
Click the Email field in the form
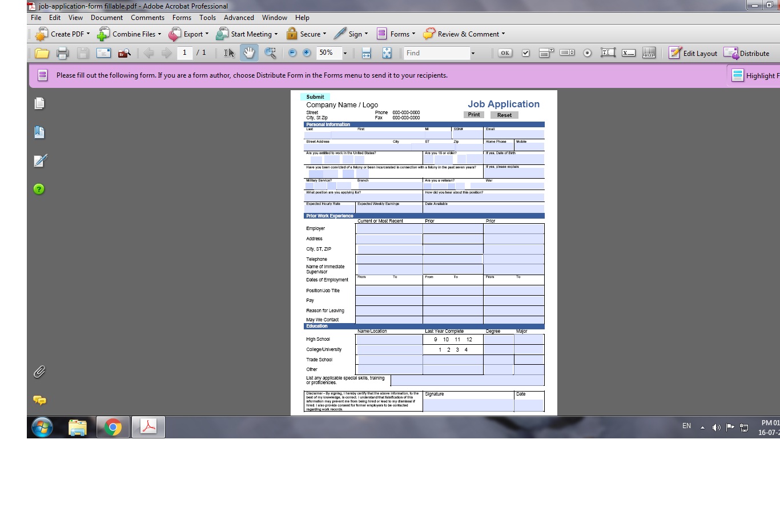pos(514,135)
